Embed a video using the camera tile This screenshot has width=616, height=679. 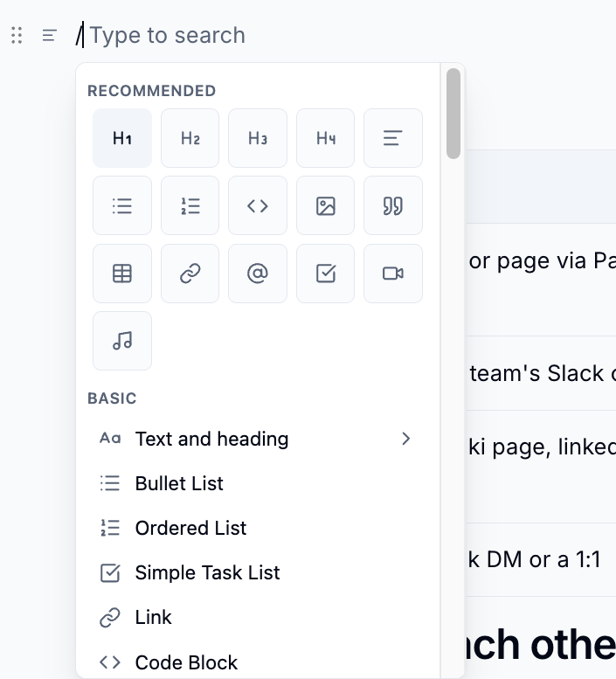(x=393, y=274)
